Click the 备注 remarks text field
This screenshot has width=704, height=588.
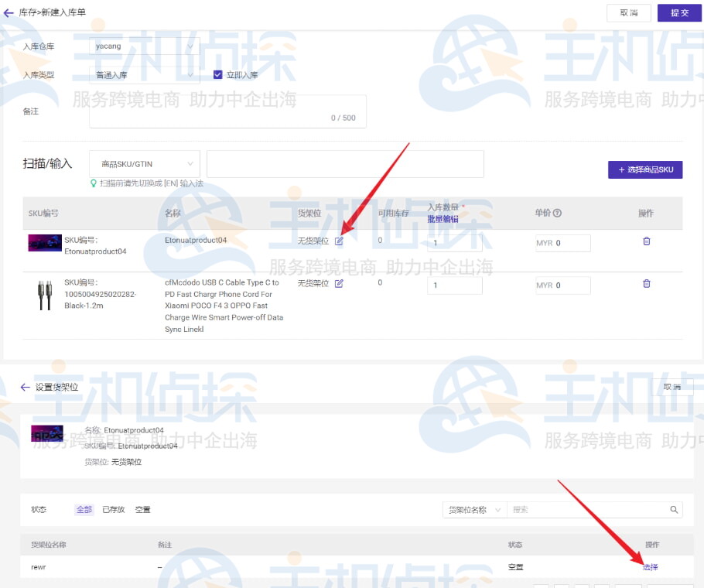click(227, 111)
